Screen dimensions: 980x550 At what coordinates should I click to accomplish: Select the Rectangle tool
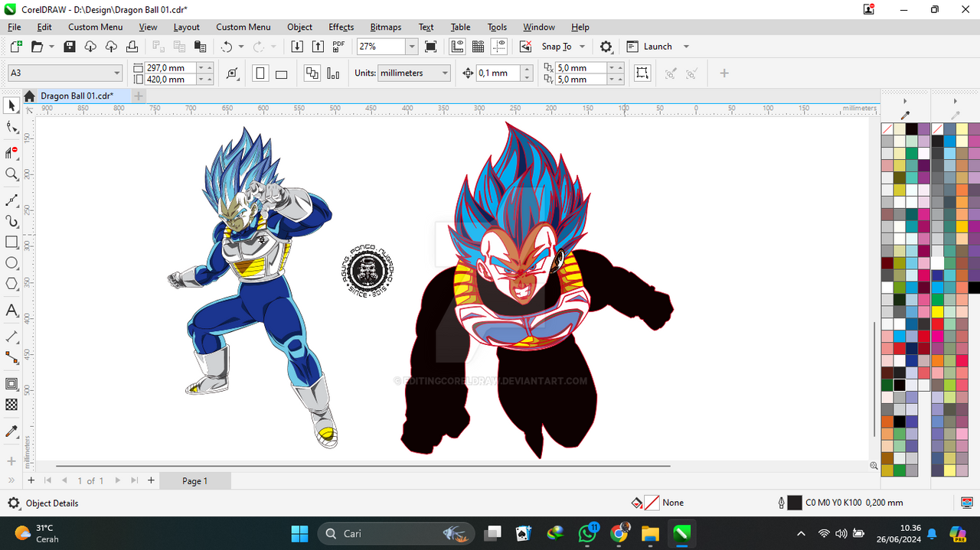coord(11,242)
